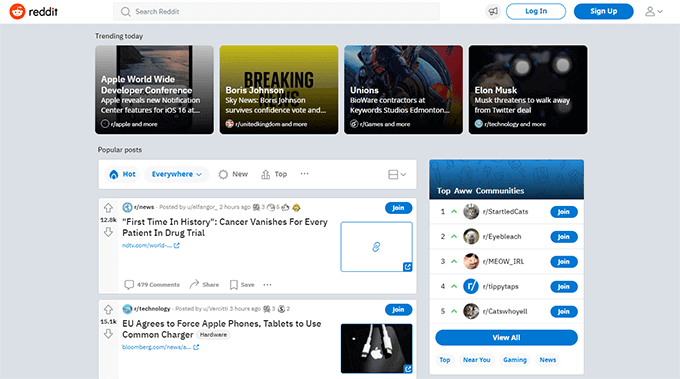Viewport: 680px width, 379px height.
Task: Expand the Everywhere location dropdown
Action: click(x=177, y=174)
